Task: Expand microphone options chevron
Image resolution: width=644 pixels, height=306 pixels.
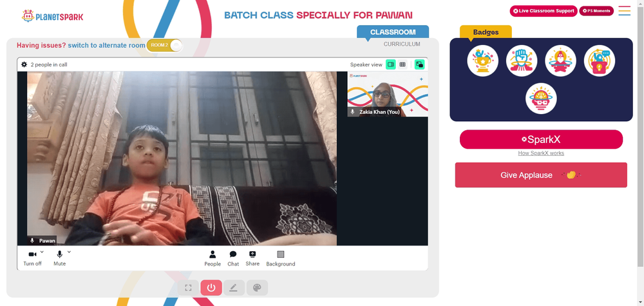Action: (x=69, y=252)
